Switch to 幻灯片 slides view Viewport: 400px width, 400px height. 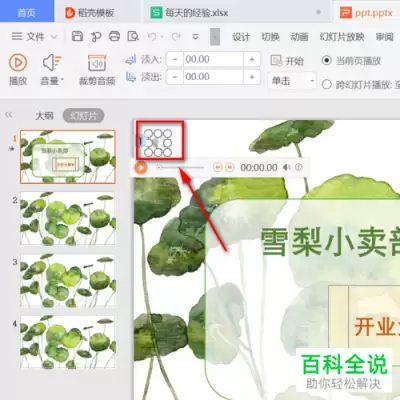click(83, 116)
